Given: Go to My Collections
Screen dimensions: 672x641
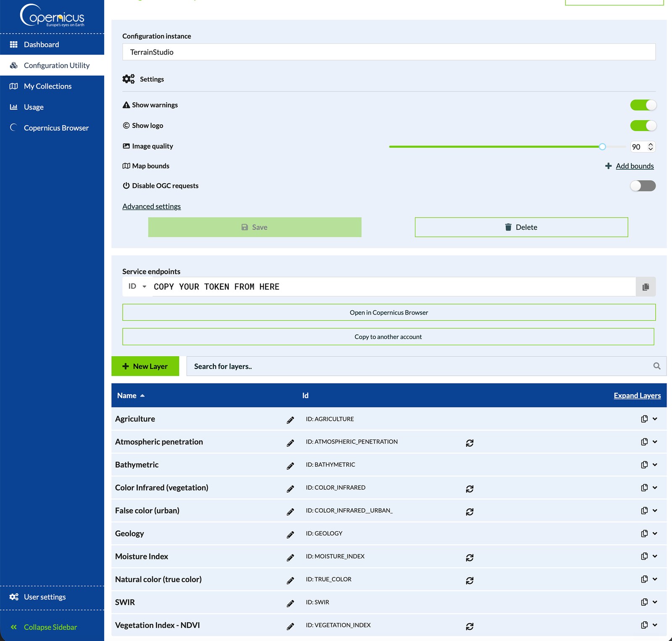Looking at the screenshot, I should point(52,86).
